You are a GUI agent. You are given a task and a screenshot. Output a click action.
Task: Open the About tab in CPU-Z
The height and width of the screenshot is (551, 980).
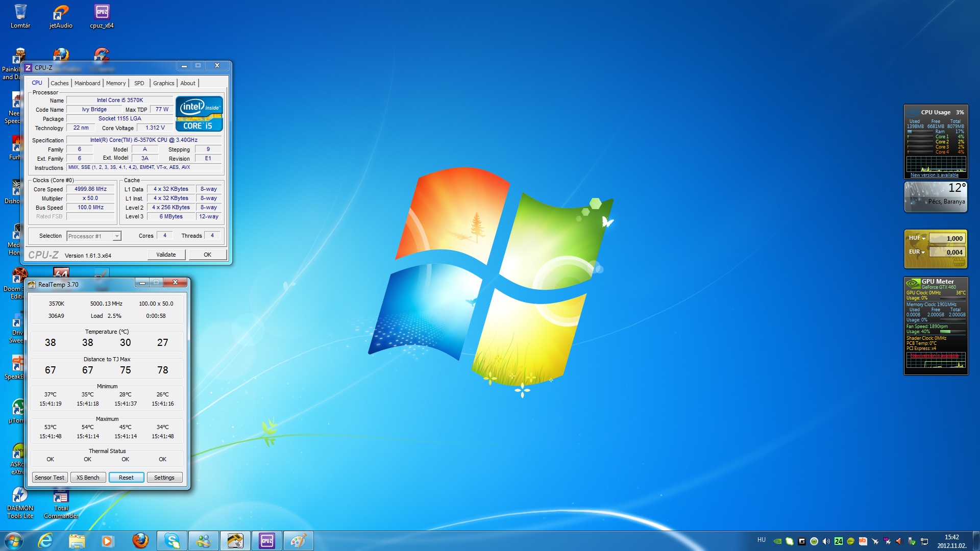point(188,83)
